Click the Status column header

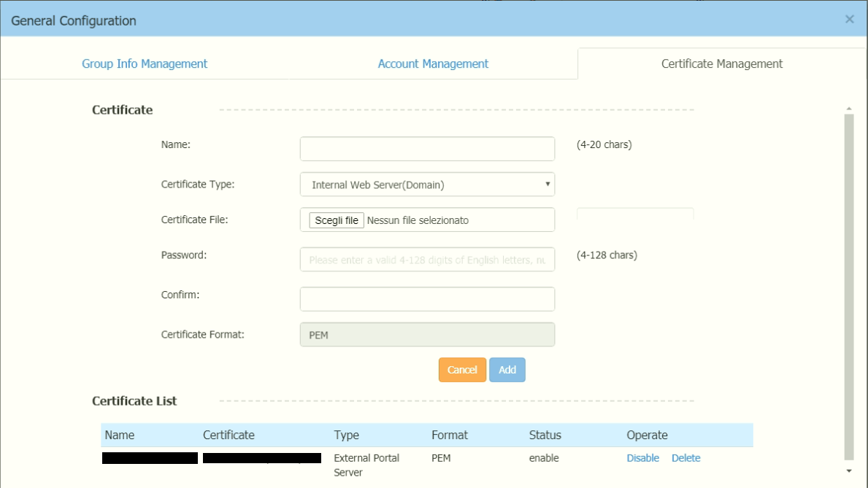[x=545, y=435]
